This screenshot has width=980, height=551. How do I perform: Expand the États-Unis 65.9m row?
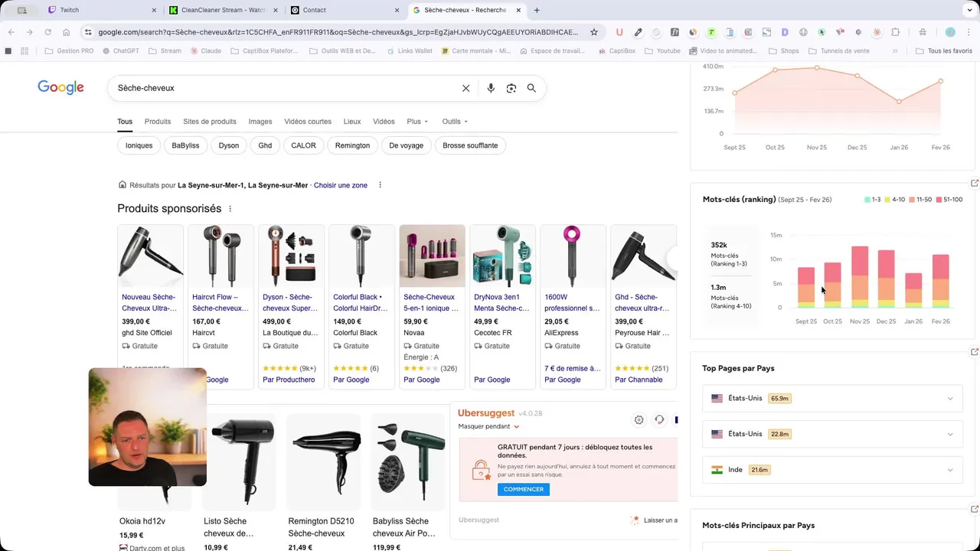[x=832, y=399]
